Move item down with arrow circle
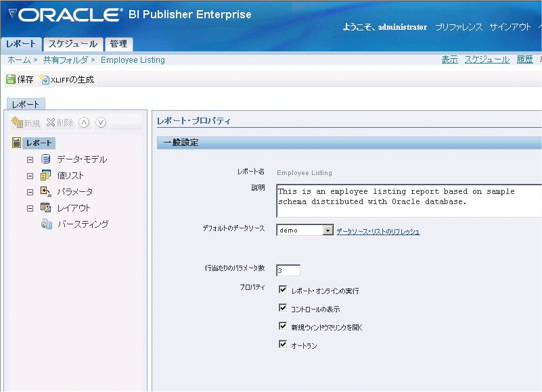This screenshot has height=392, width=542. tap(101, 122)
